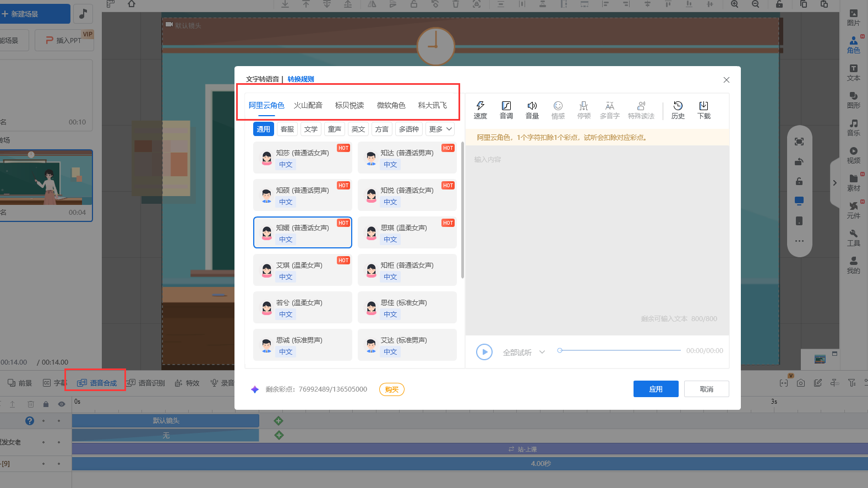Click the 应用 apply button

point(656,389)
